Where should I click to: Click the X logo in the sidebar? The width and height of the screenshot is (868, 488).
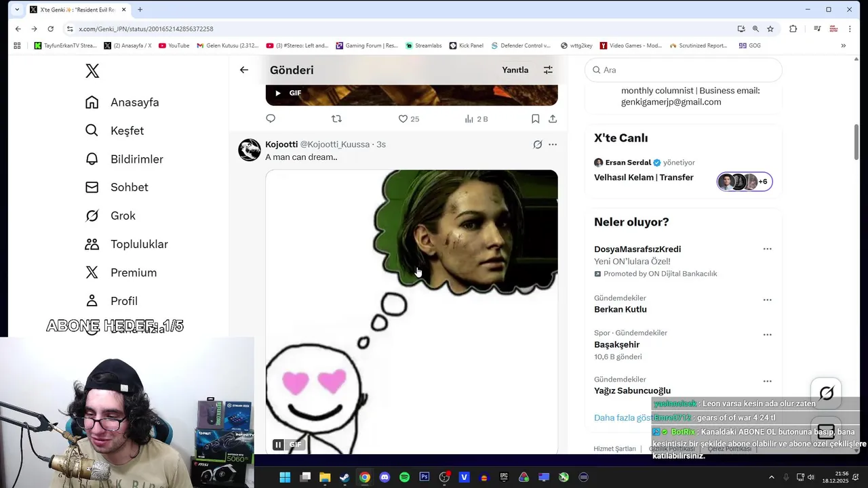tap(92, 70)
